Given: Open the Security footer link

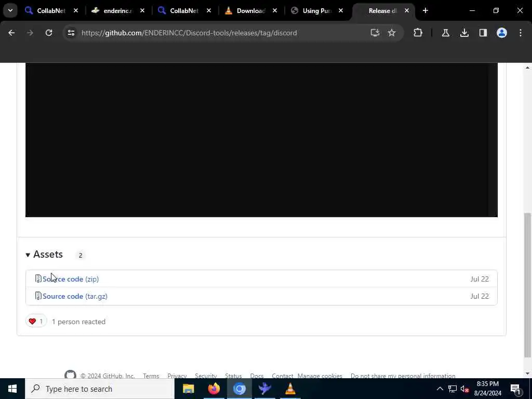Looking at the screenshot, I should 206,376.
